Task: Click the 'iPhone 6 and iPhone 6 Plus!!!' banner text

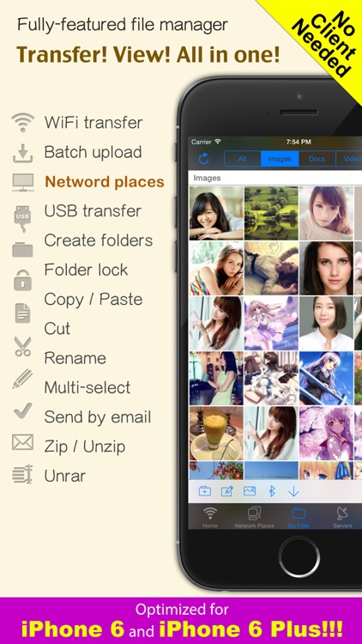Action: pos(182,629)
